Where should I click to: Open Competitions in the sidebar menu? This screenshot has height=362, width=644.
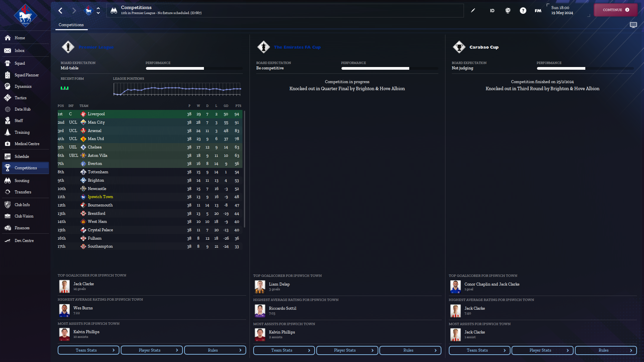[x=25, y=168]
